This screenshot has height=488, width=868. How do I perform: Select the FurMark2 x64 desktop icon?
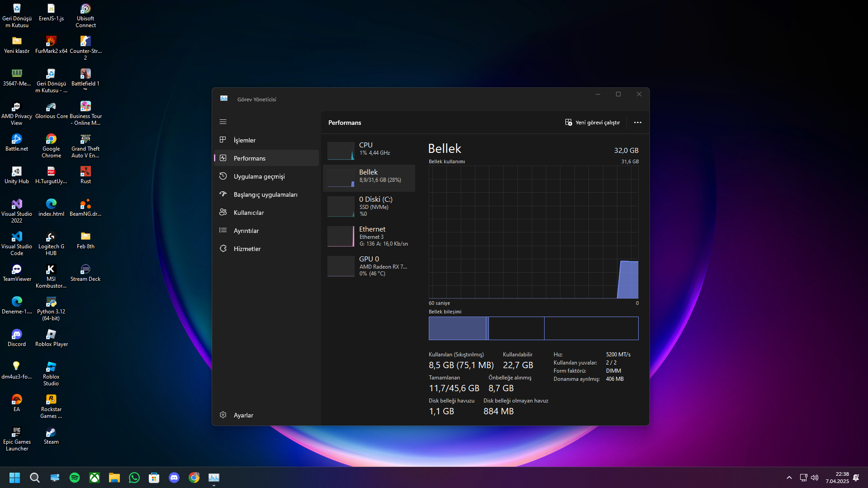[51, 45]
